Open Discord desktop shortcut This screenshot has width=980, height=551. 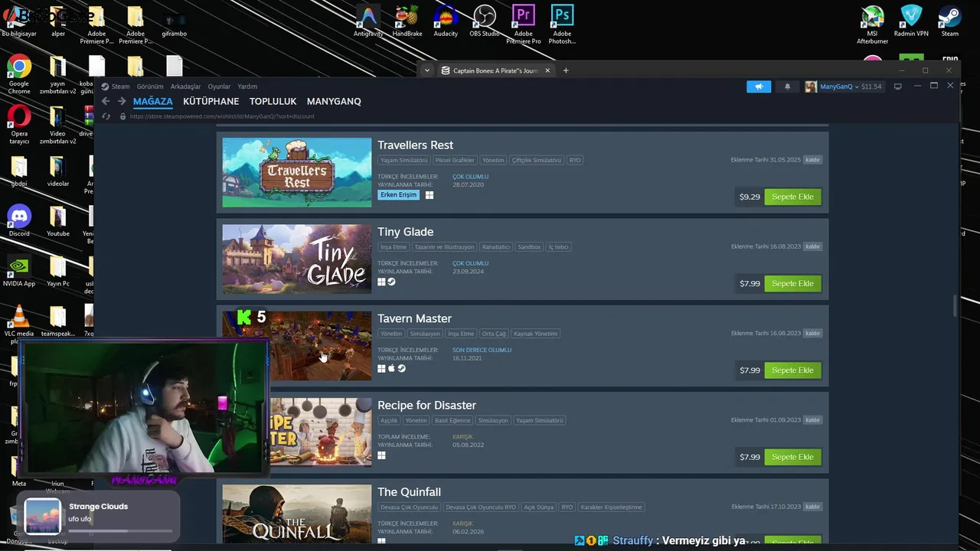[x=19, y=220]
